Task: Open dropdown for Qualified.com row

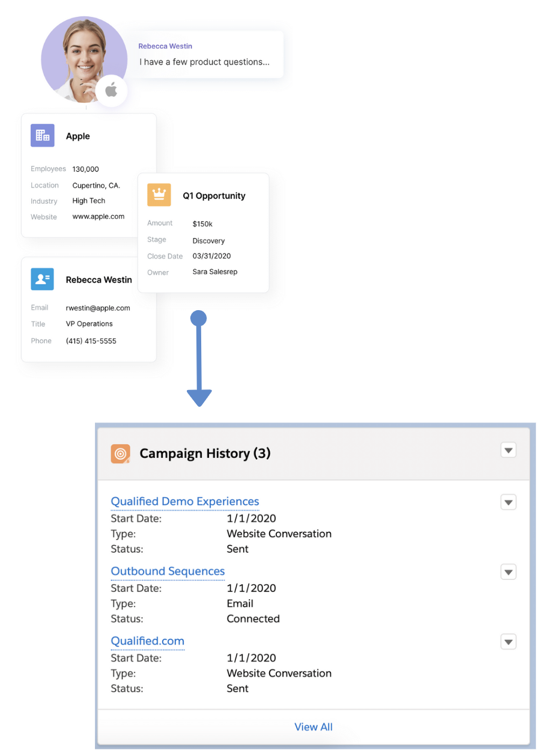Action: tap(509, 642)
